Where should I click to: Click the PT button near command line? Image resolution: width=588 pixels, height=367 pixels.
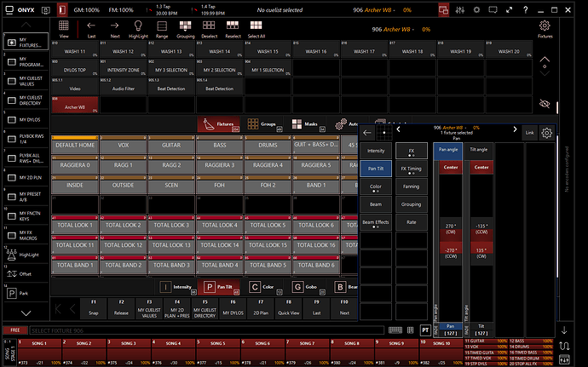point(425,330)
